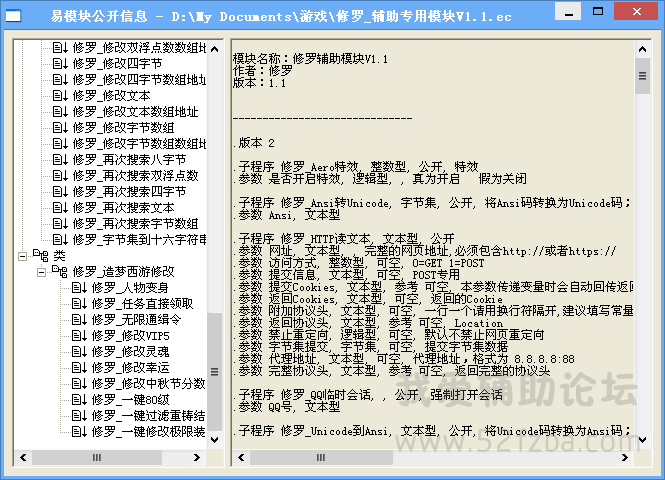This screenshot has height=480, width=665.
Task: Click tree panel scroll down arrow
Action: [215, 439]
